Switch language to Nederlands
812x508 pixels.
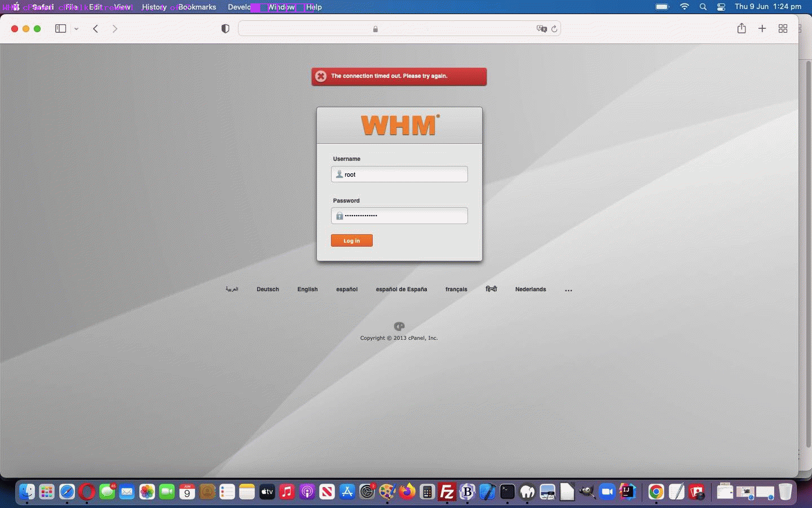click(531, 289)
